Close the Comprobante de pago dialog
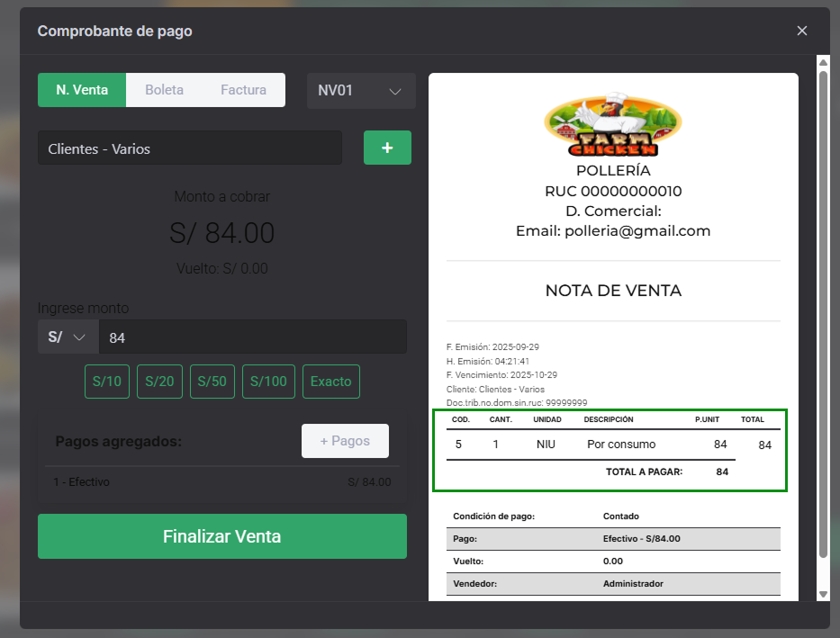 [801, 30]
